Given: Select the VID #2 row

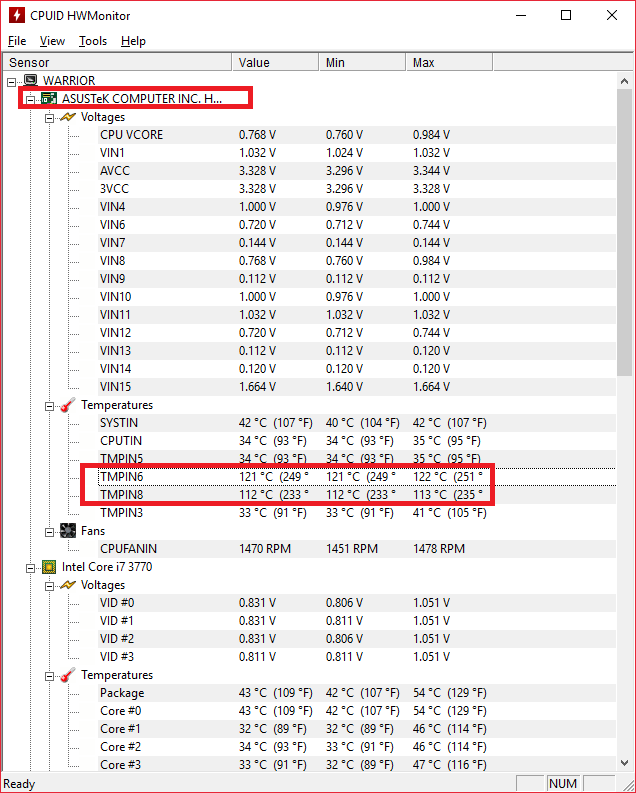Looking at the screenshot, I should tap(357, 639).
